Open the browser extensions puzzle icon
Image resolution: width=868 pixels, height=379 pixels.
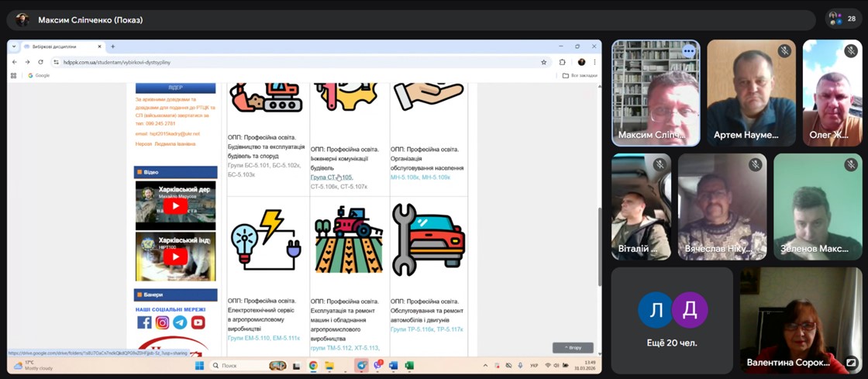pyautogui.click(x=563, y=62)
